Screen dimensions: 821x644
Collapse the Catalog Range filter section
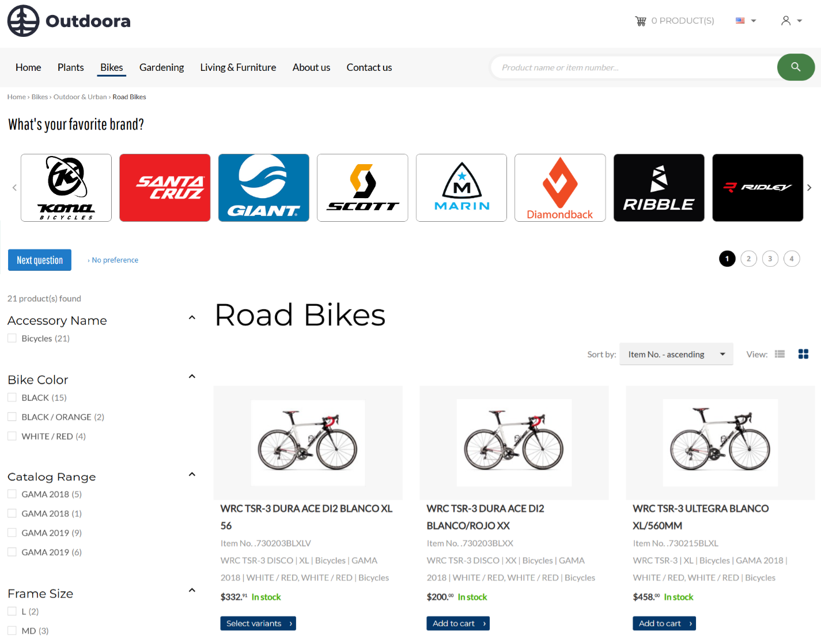(x=192, y=475)
